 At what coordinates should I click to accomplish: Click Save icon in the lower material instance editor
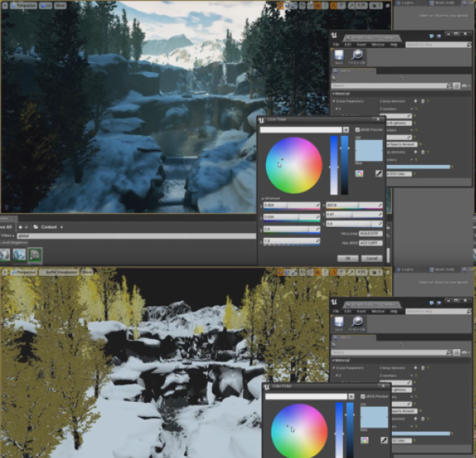[x=339, y=323]
